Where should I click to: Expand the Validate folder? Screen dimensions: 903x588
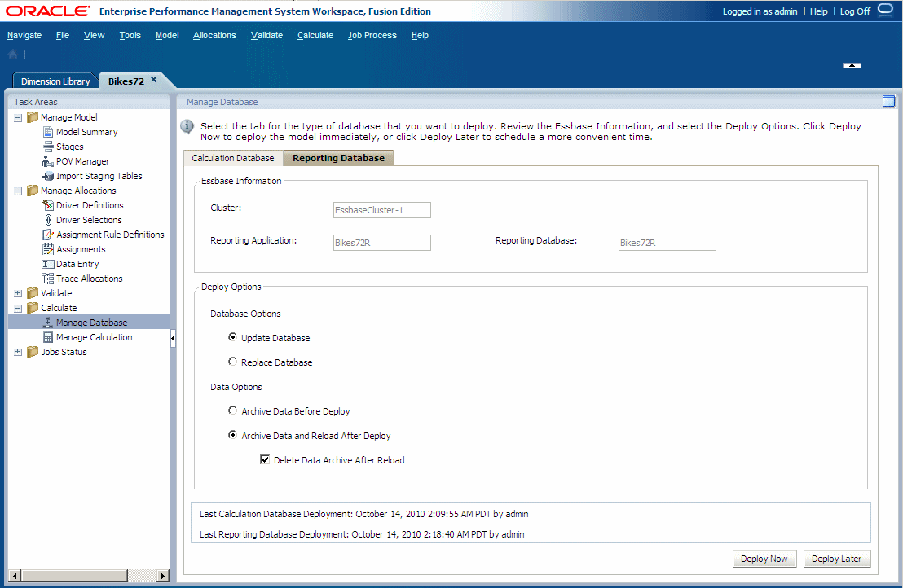[x=18, y=292]
